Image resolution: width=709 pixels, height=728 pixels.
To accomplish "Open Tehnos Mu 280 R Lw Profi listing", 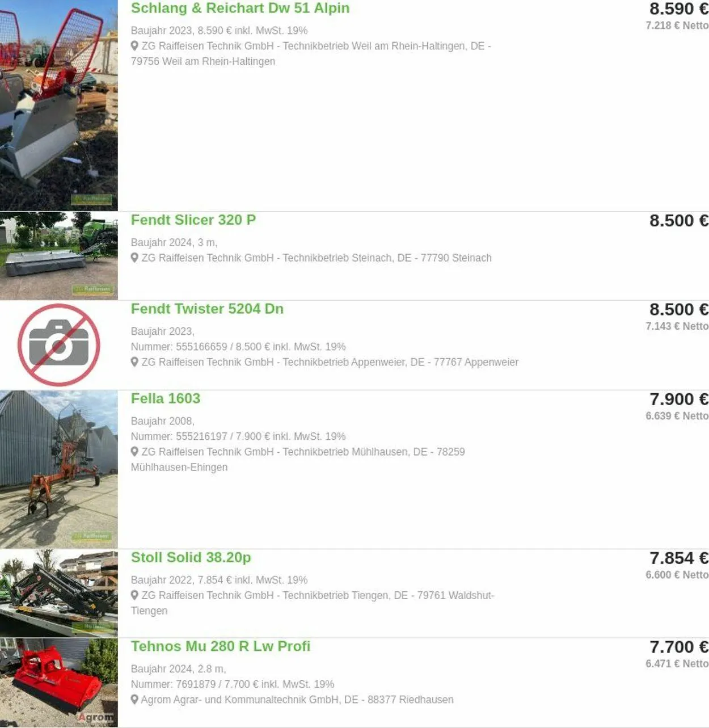I will point(221,647).
